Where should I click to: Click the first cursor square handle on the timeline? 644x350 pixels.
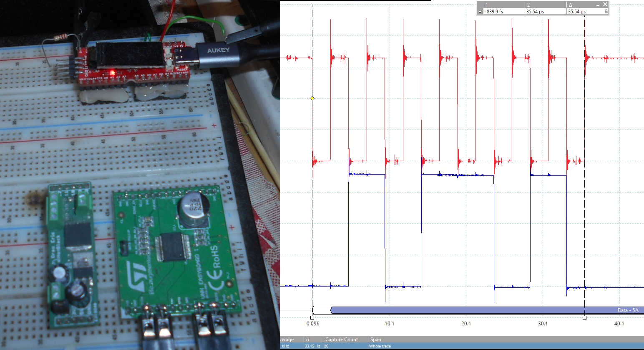[312, 317]
